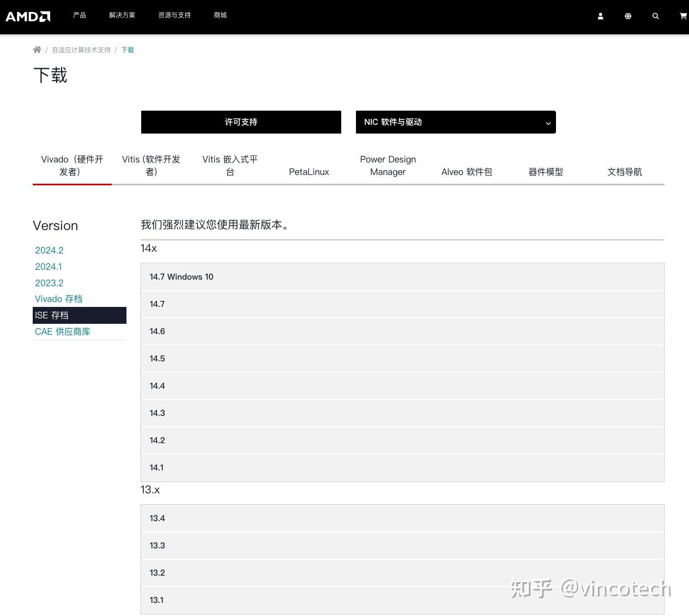Click the 自适应计算技术支持 breadcrumb link

(81, 50)
